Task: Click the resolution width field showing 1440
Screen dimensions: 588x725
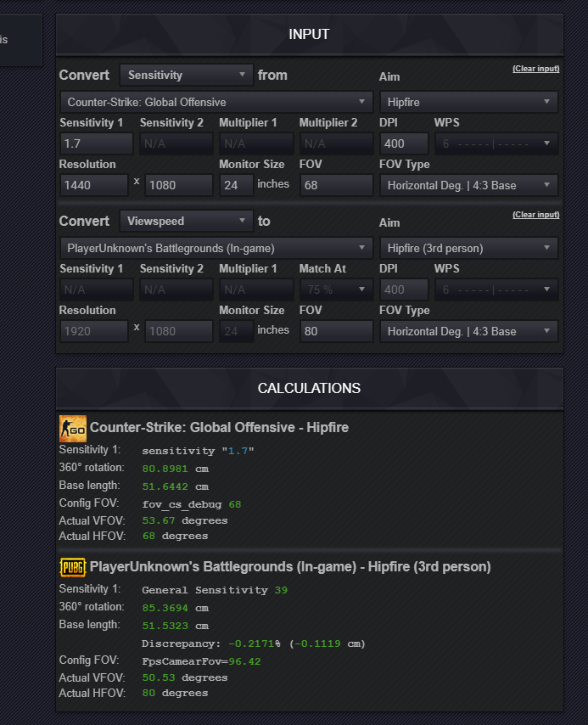Action: (x=94, y=185)
